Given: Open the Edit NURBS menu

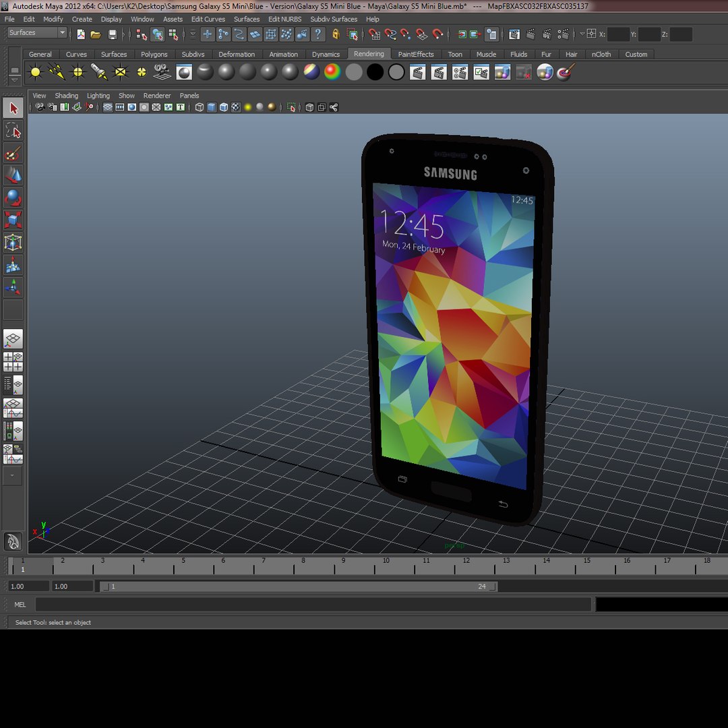Looking at the screenshot, I should [x=284, y=19].
